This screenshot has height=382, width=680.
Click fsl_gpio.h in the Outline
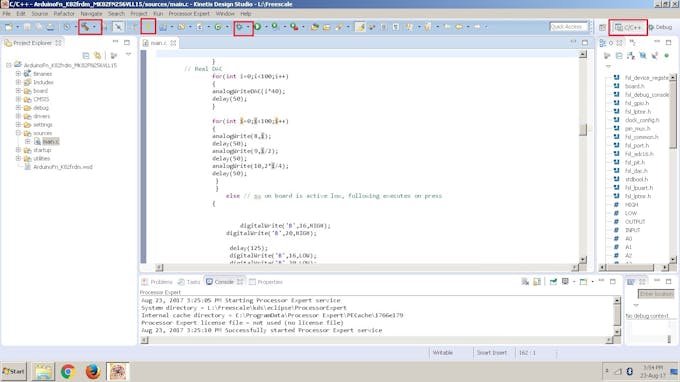[637, 103]
